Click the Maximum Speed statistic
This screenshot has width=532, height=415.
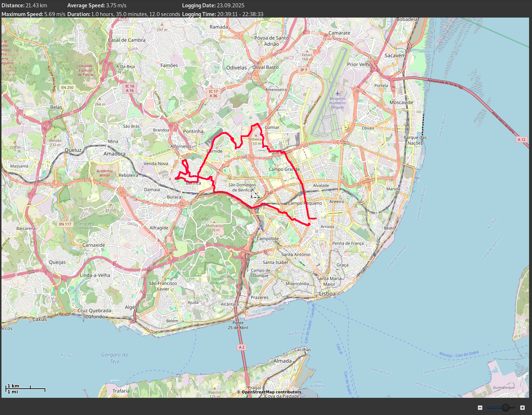(x=34, y=14)
